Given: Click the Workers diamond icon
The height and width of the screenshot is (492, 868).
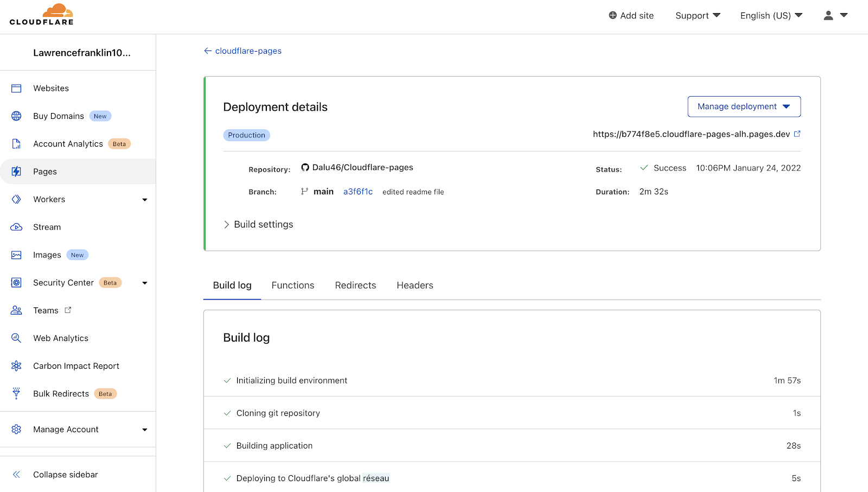Looking at the screenshot, I should tap(16, 199).
